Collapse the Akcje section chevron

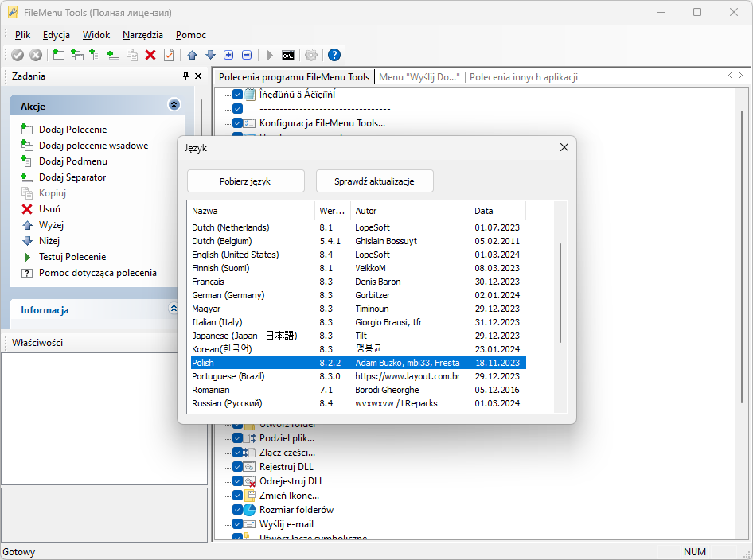click(174, 105)
